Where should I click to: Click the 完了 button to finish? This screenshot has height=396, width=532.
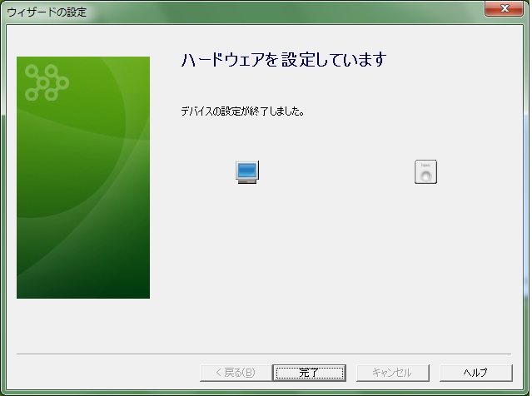click(309, 373)
